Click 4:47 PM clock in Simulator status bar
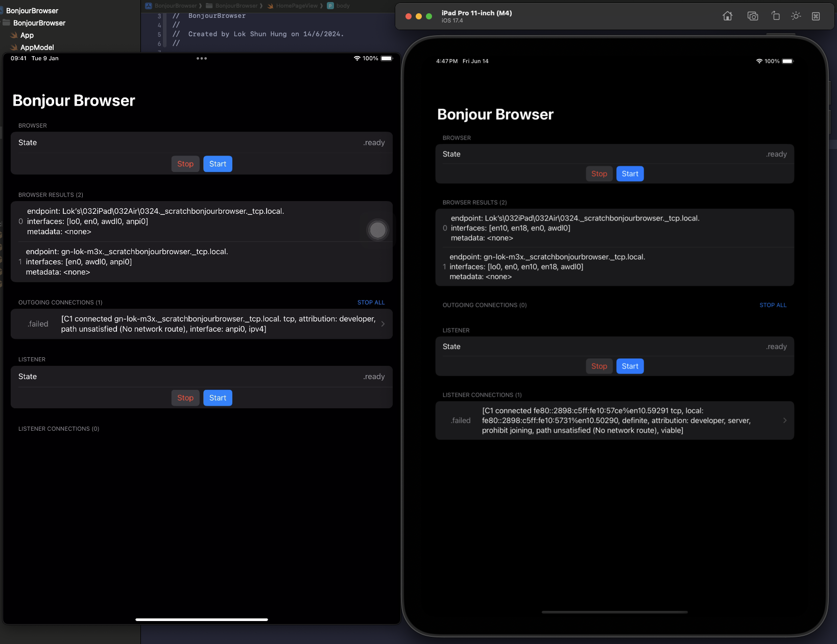 pos(447,61)
